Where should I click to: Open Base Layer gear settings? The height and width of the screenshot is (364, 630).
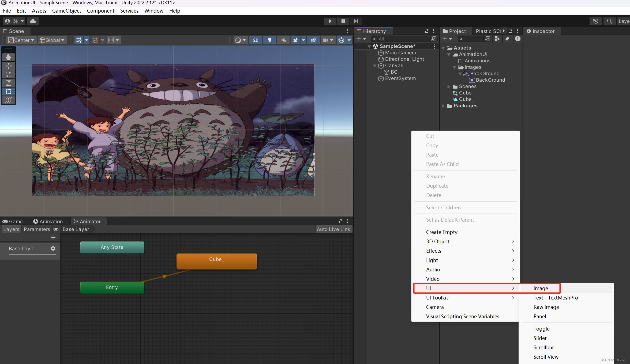[53, 249]
